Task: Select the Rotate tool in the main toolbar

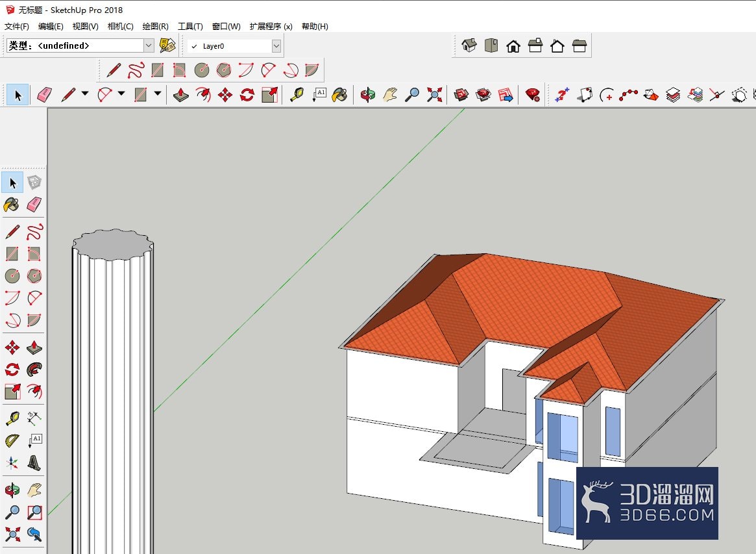Action: [247, 95]
